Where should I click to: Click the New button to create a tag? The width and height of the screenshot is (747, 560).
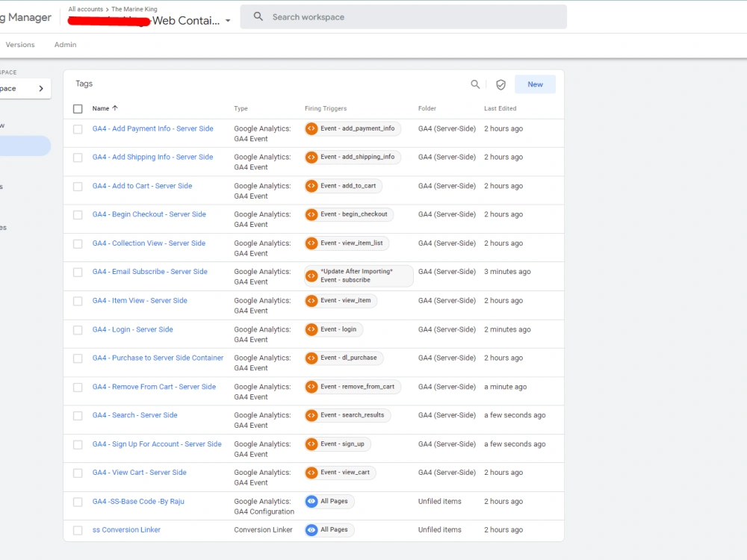click(x=535, y=84)
